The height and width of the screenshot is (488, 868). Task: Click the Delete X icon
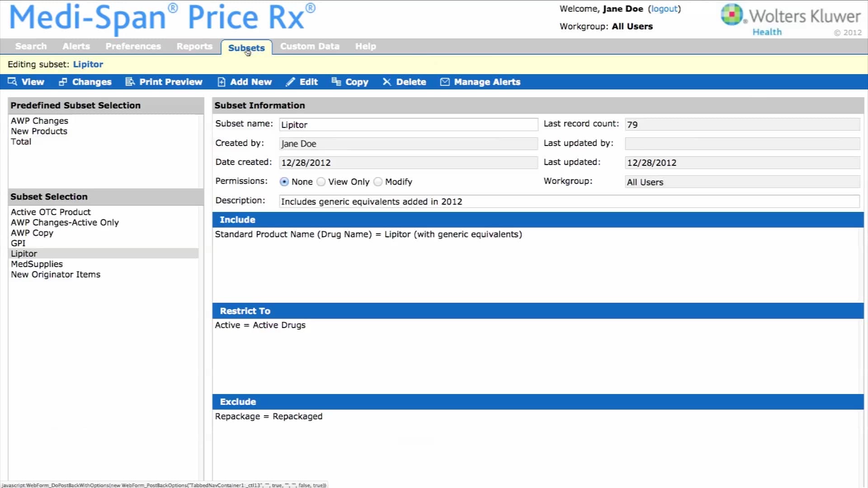[x=387, y=82]
